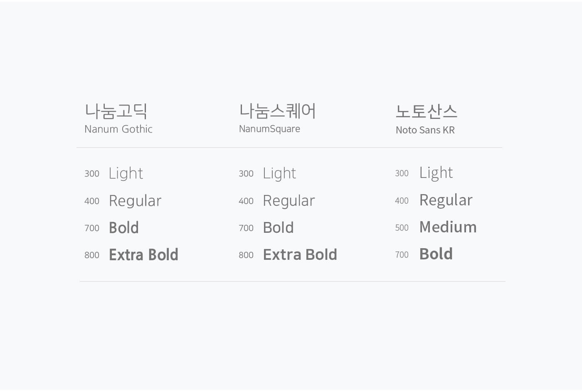Pick Regular weight under NanumSquare
The height and width of the screenshot is (392, 582).
[289, 201]
